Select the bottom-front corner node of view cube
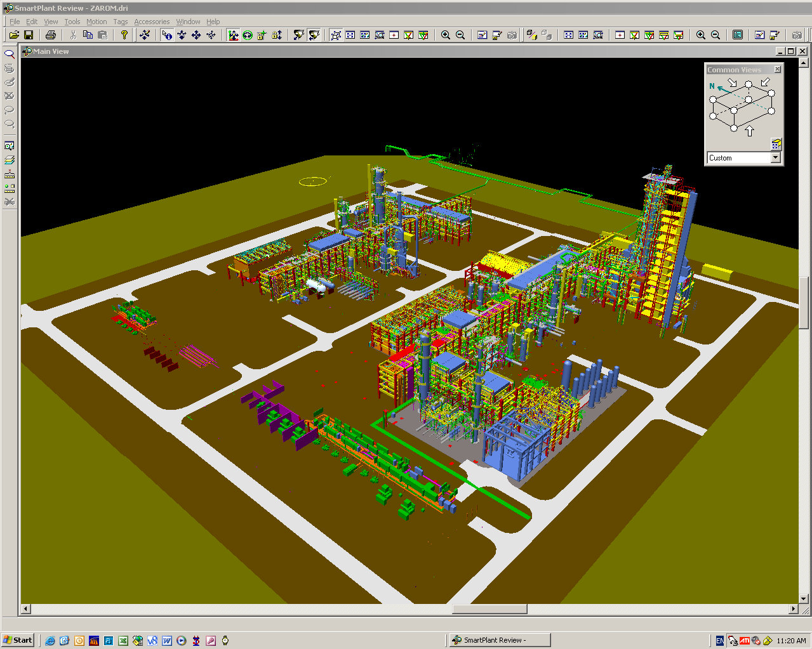Screen dimensions: 812x649 click(734, 128)
